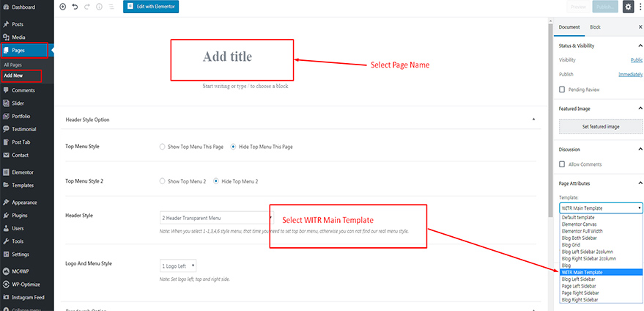
Task: Toggle the settings gear icon
Action: point(628,7)
